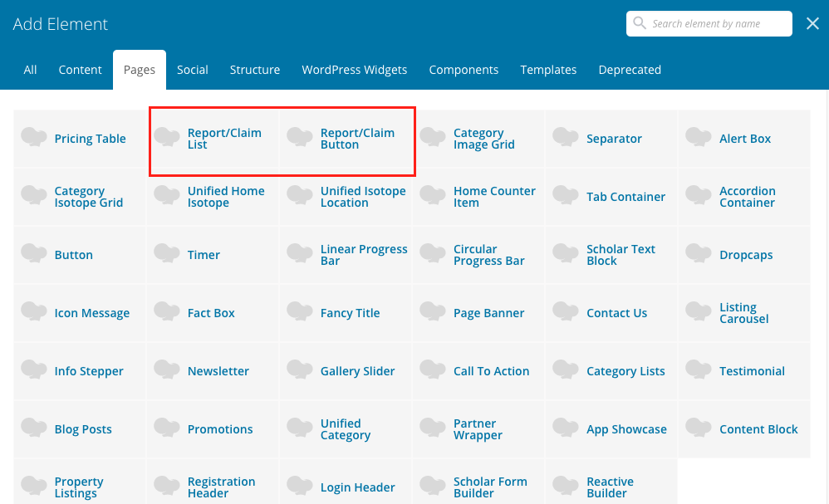Screen dimensions: 829x504
Task: Add the Accordion Container element
Action: point(745,197)
